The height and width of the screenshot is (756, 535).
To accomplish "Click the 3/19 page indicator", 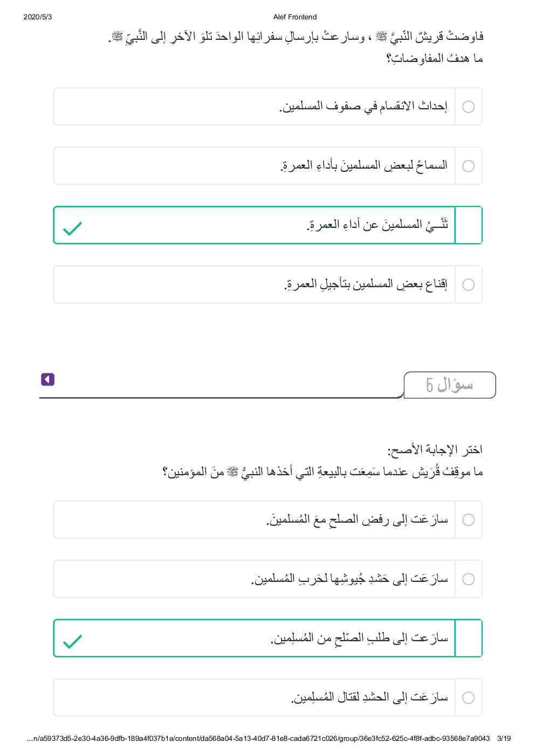I will (504, 738).
